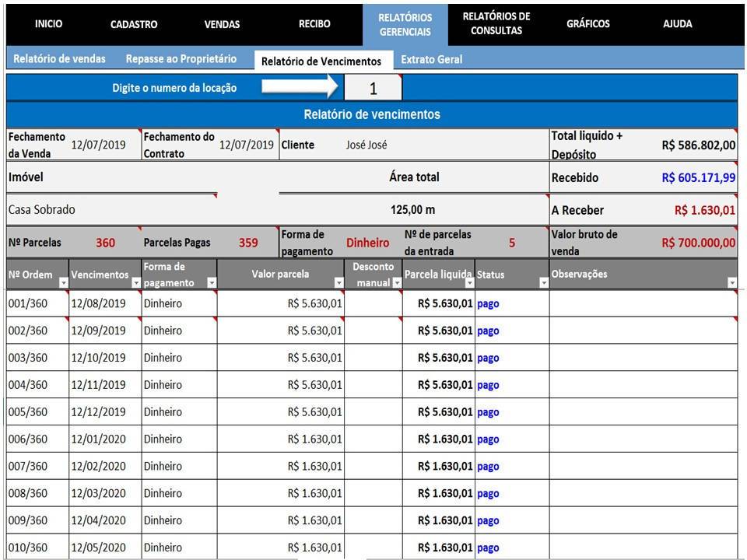Expand the Desconto manual filter arrow
747x560 pixels.
coord(397,283)
